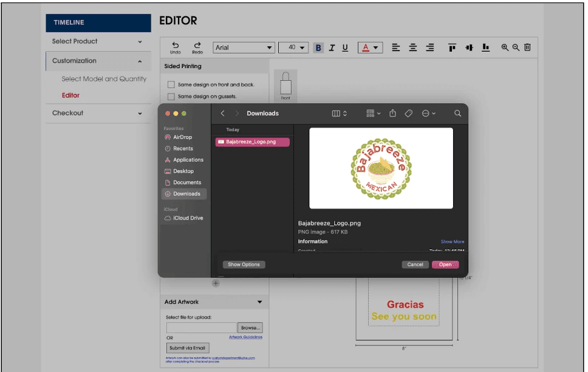Select the See you soon text
Screen dimensions: 588x372
(404, 317)
